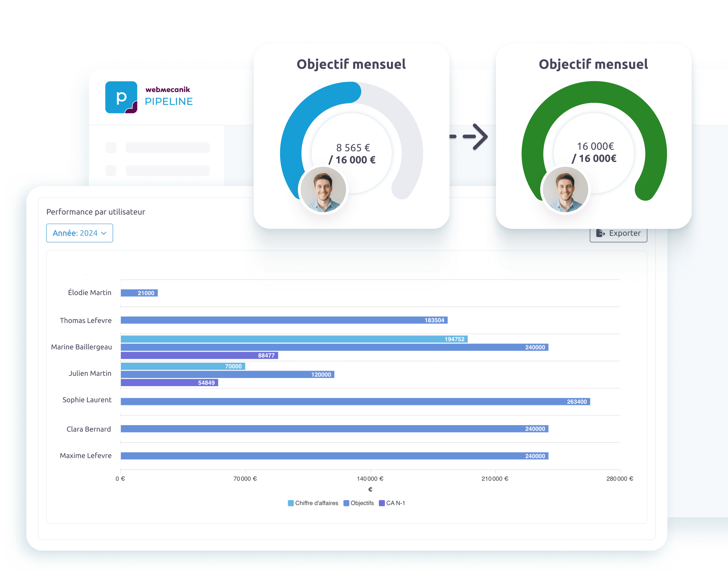Viewport: 728px width, 587px height.
Task: Click the chevron in the Année selector
Action: coord(104,233)
